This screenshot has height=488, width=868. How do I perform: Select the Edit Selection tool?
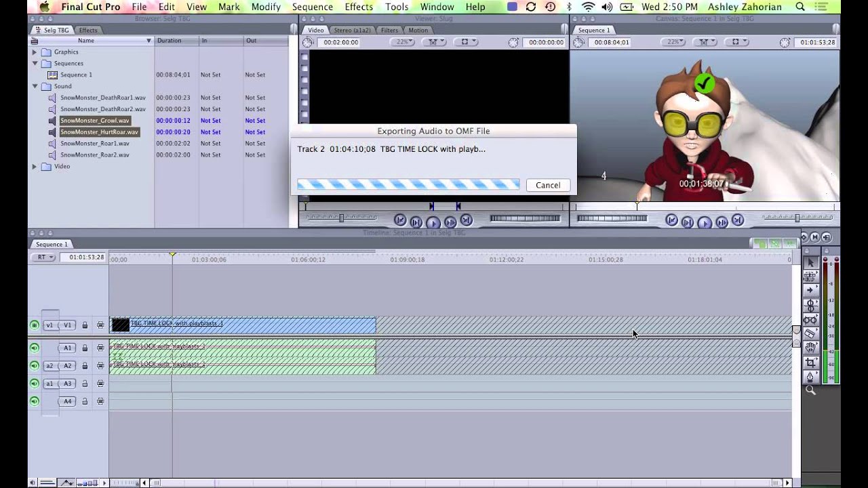tap(810, 276)
